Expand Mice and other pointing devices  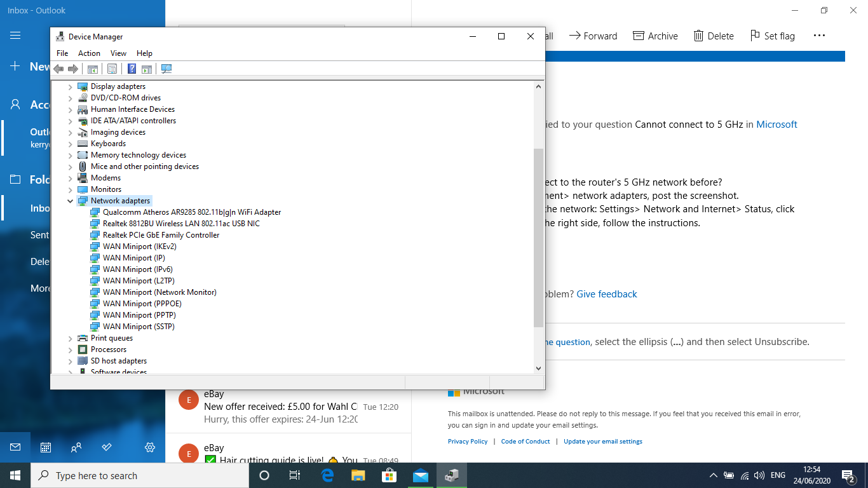click(70, 166)
